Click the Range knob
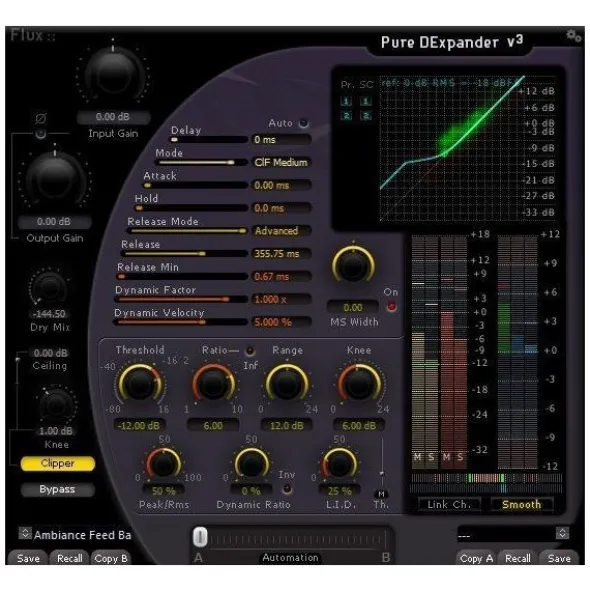This screenshot has width=590, height=591. point(287,384)
